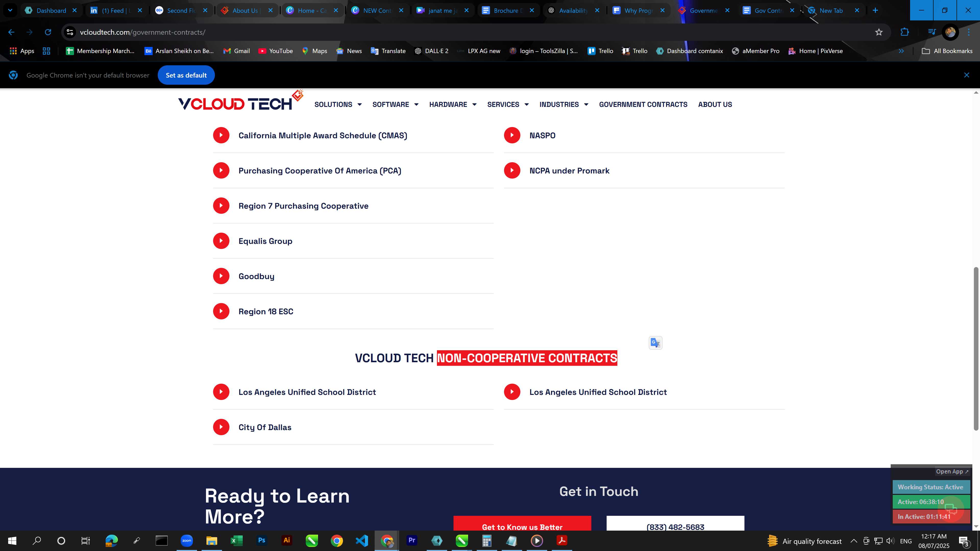The height and width of the screenshot is (551, 980).
Task: Click the red play icon beside NASPO
Action: point(512,135)
